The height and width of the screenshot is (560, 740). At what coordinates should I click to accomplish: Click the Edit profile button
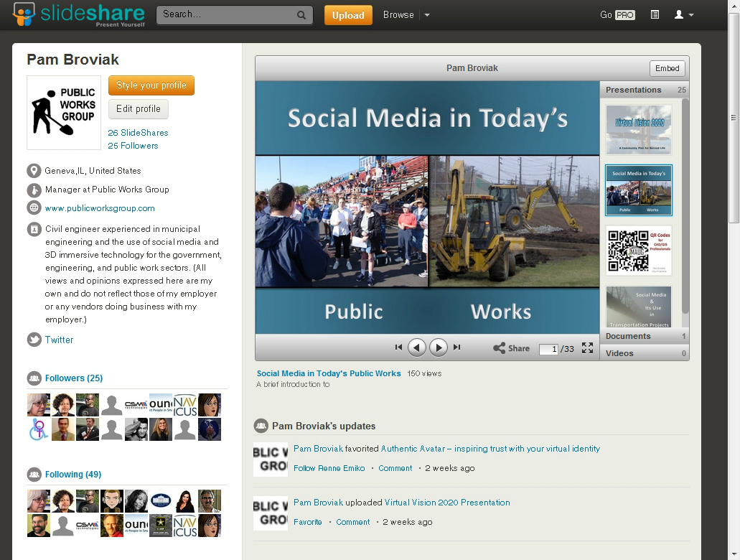[x=139, y=109]
